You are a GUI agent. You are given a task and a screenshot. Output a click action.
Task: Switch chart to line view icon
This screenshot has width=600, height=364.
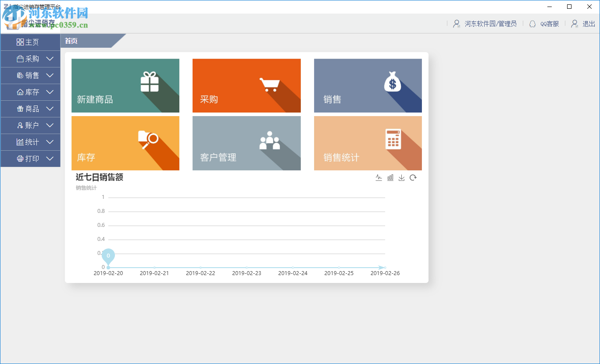coord(379,177)
